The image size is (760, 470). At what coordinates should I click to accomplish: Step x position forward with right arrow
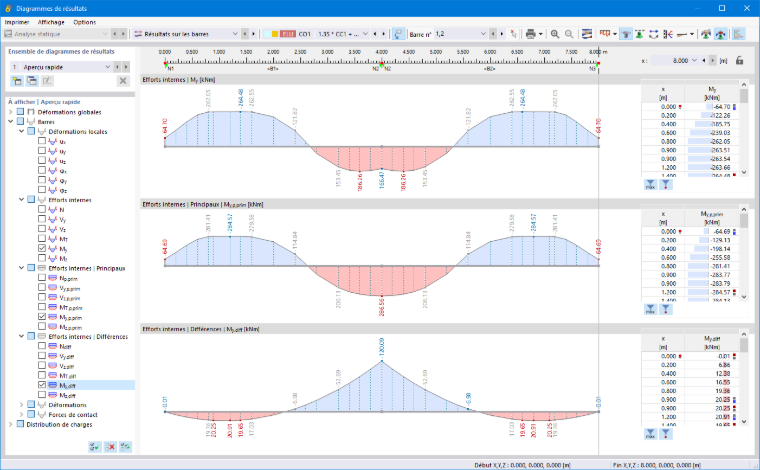pos(712,61)
